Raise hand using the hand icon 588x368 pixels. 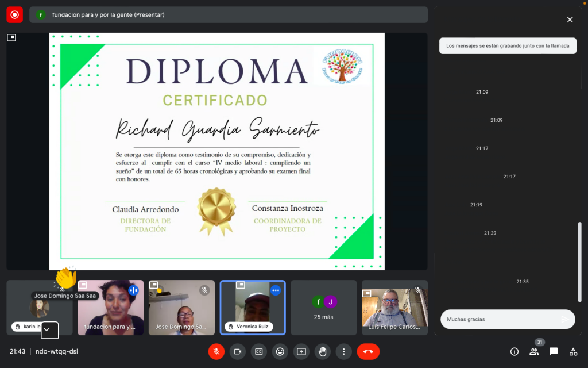pyautogui.click(x=322, y=351)
